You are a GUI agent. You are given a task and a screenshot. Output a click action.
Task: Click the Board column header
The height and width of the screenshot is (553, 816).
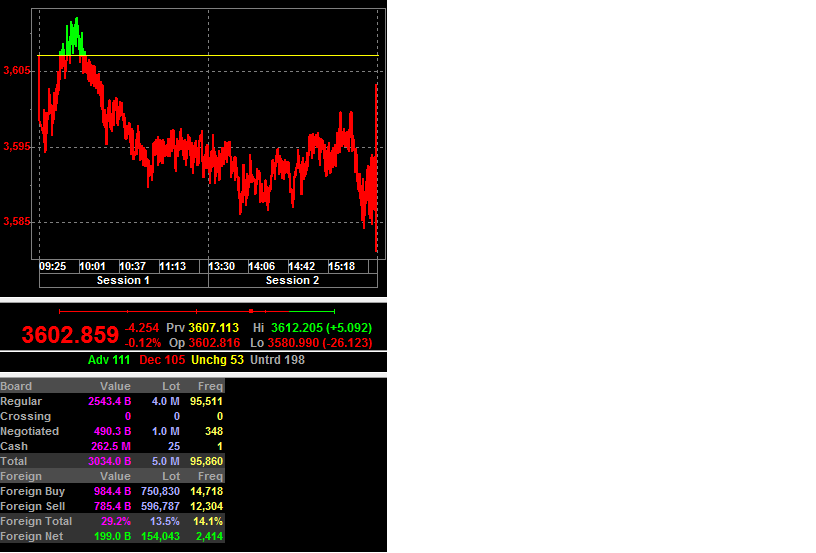pyautogui.click(x=16, y=386)
